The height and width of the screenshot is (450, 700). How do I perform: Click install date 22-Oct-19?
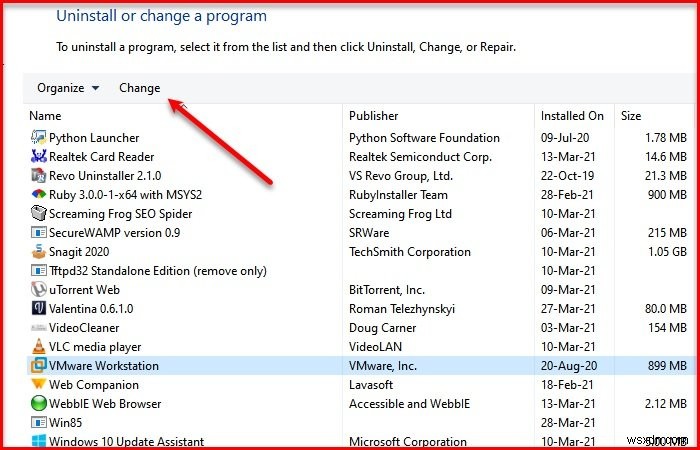tap(567, 176)
